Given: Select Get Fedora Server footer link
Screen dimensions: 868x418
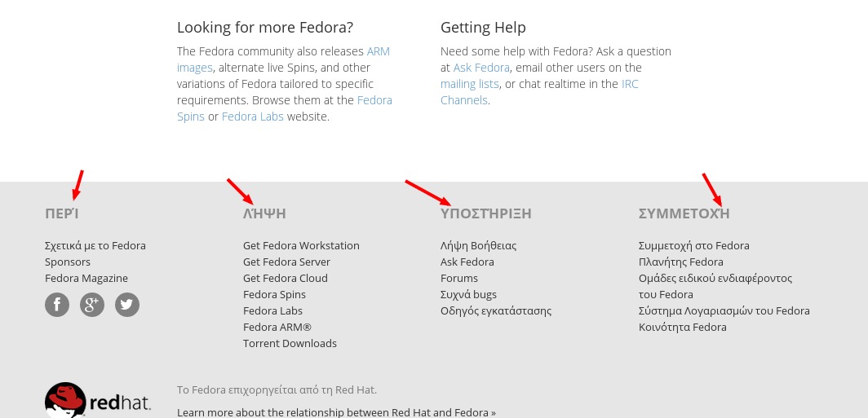Looking at the screenshot, I should pyautogui.click(x=286, y=262).
